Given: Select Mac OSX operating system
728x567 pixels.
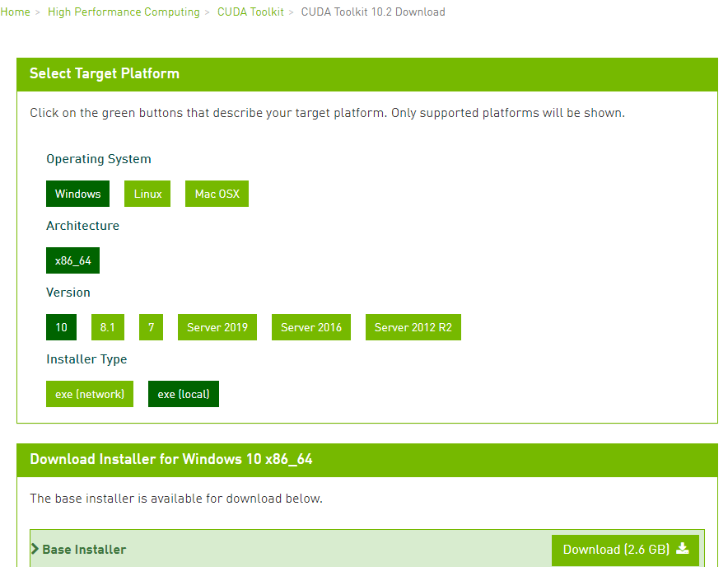Looking at the screenshot, I should (x=217, y=194).
